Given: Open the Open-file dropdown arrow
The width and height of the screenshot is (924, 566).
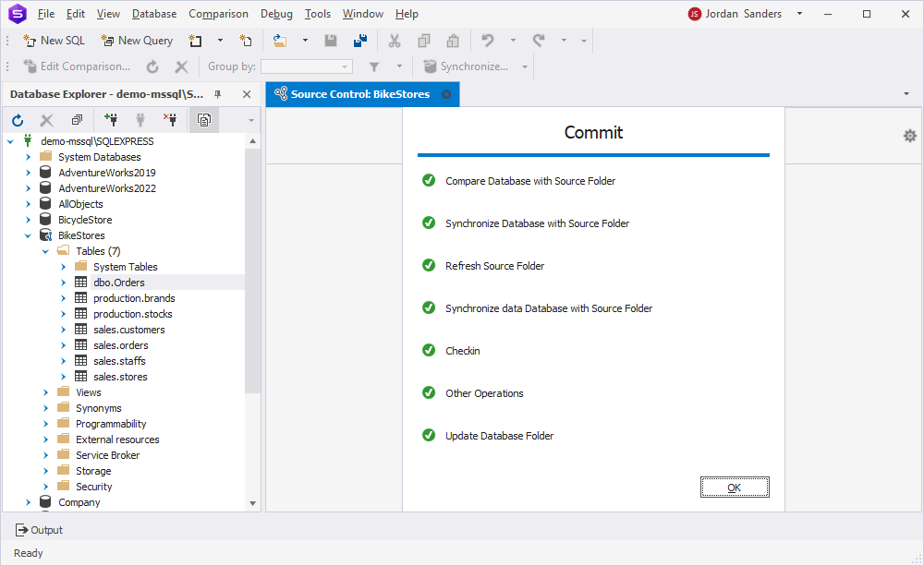Looking at the screenshot, I should pyautogui.click(x=305, y=41).
